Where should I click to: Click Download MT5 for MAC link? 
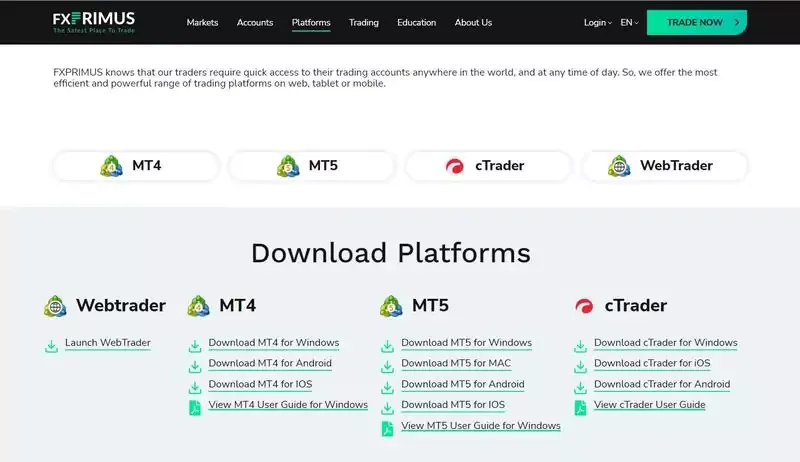click(x=456, y=363)
